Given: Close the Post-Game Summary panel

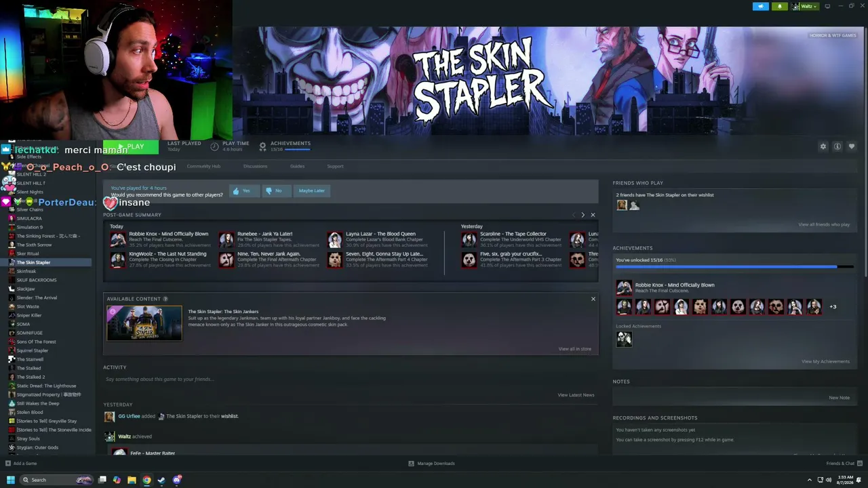Looking at the screenshot, I should [593, 215].
